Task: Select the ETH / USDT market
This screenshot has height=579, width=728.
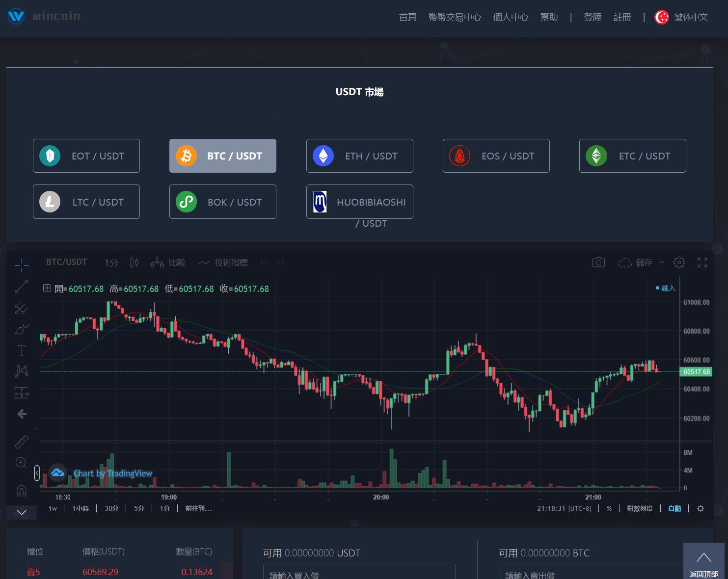Action: tap(359, 156)
